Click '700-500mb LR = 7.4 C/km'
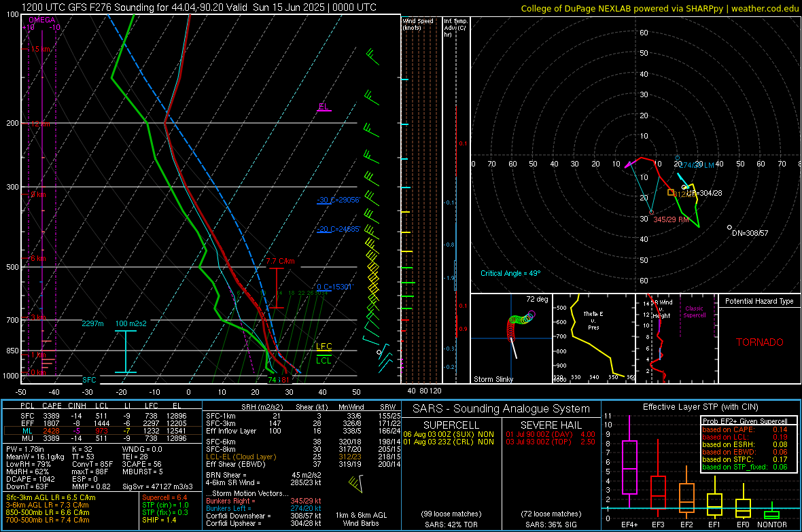The height and width of the screenshot is (532, 802). point(48,520)
